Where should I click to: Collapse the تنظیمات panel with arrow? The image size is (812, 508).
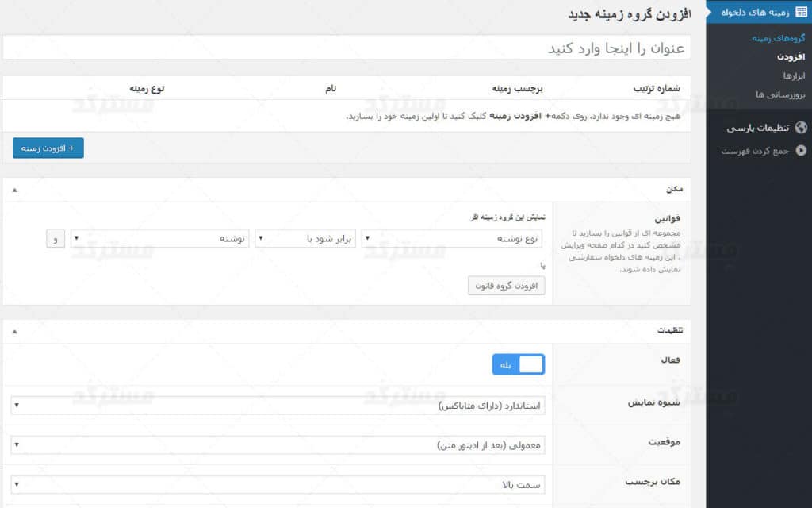pyautogui.click(x=14, y=332)
